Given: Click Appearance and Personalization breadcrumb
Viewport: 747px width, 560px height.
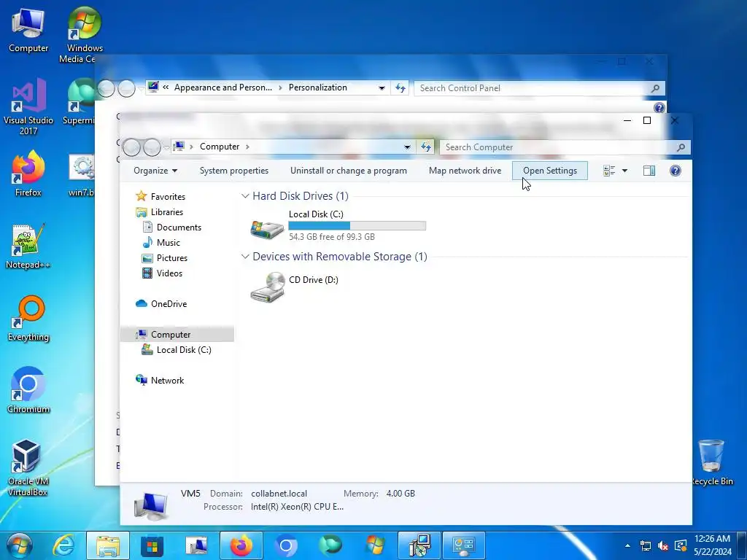Looking at the screenshot, I should point(223,87).
